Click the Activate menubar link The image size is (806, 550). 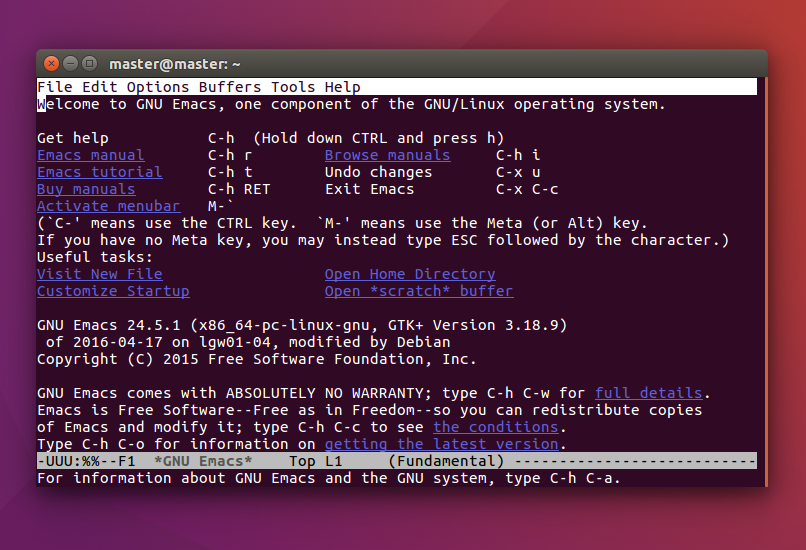(x=108, y=206)
